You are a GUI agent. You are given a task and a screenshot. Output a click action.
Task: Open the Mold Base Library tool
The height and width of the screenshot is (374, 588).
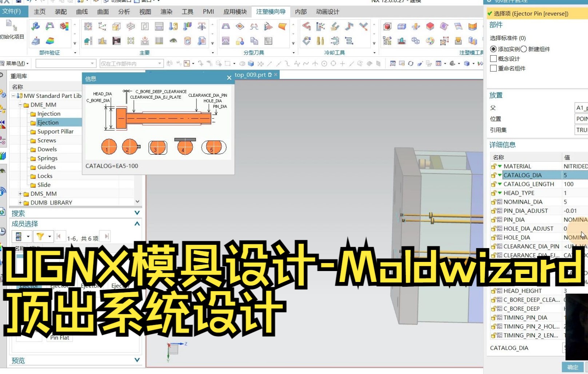pyautogui.click(x=159, y=26)
